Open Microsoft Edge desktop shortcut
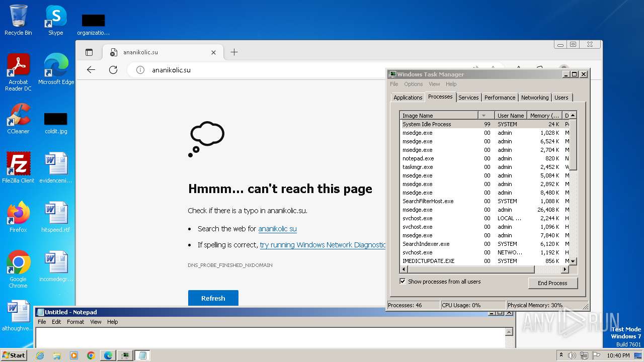Image resolution: width=644 pixels, height=362 pixels. (x=56, y=69)
